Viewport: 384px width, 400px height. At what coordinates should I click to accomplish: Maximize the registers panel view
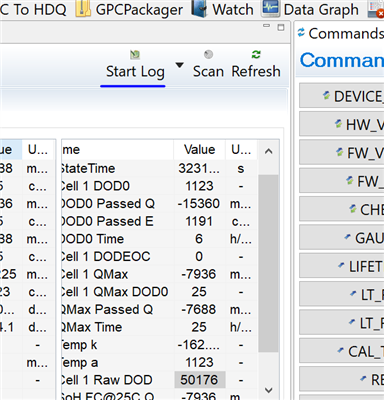[281, 27]
